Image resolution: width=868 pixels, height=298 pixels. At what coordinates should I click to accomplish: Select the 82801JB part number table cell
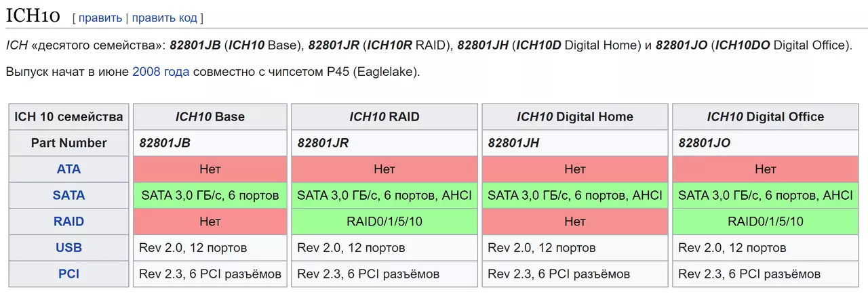[x=210, y=143]
